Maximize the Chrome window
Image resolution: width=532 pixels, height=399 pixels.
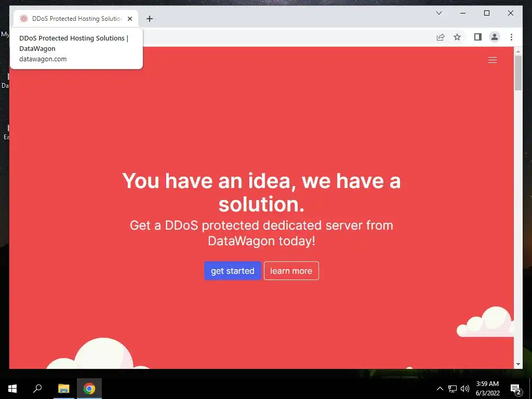tap(486, 13)
